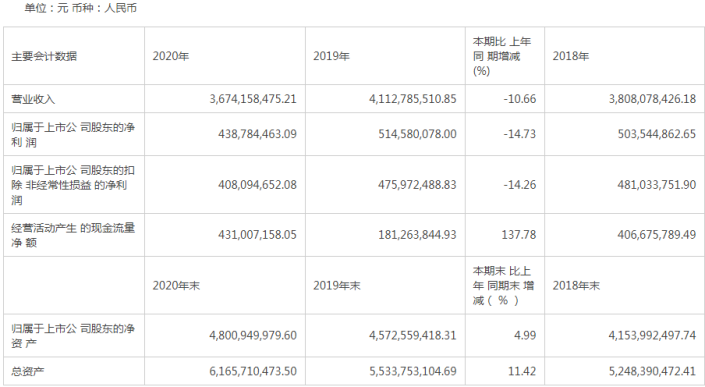Click 2020 revenue value 3,674,158,475.21
The image size is (705, 387).
253,99
